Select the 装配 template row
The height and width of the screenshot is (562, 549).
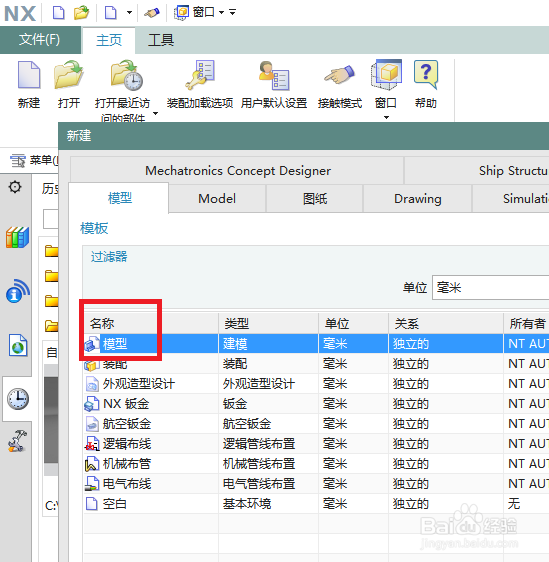point(316,364)
